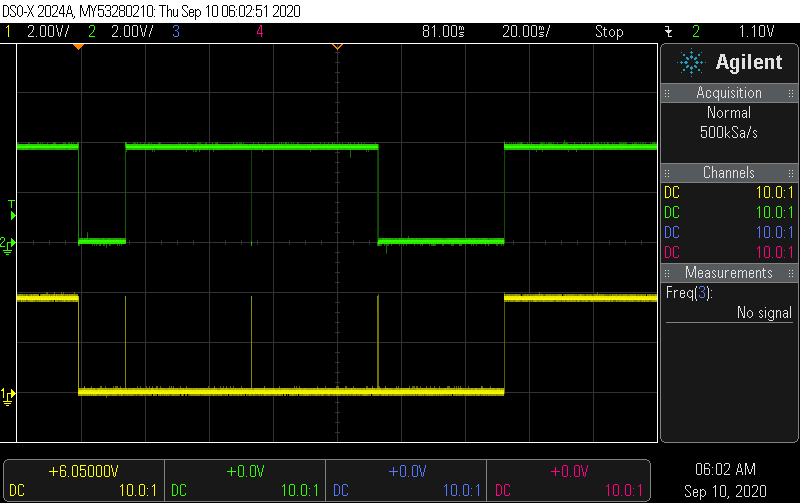Open the Channels panel header
The height and width of the screenshot is (503, 800).
(729, 173)
